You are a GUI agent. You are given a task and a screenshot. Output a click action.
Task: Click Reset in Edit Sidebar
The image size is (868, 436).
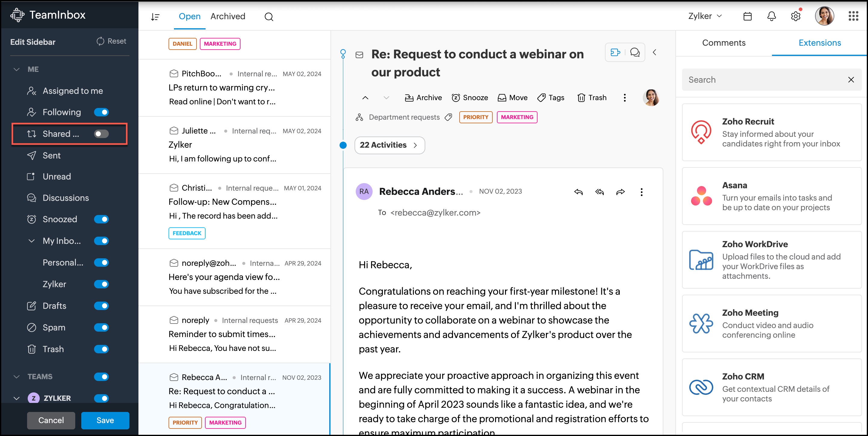point(112,41)
